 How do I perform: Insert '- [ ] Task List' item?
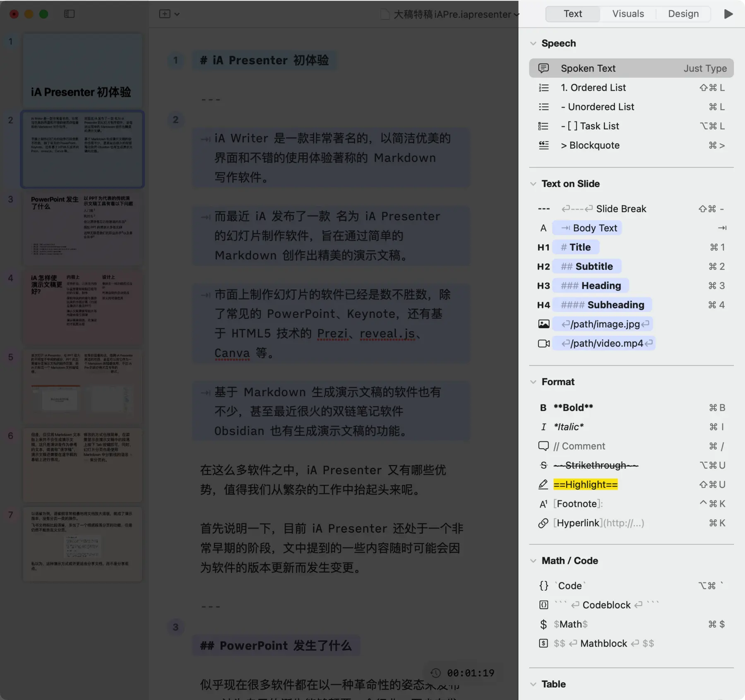click(x=631, y=126)
